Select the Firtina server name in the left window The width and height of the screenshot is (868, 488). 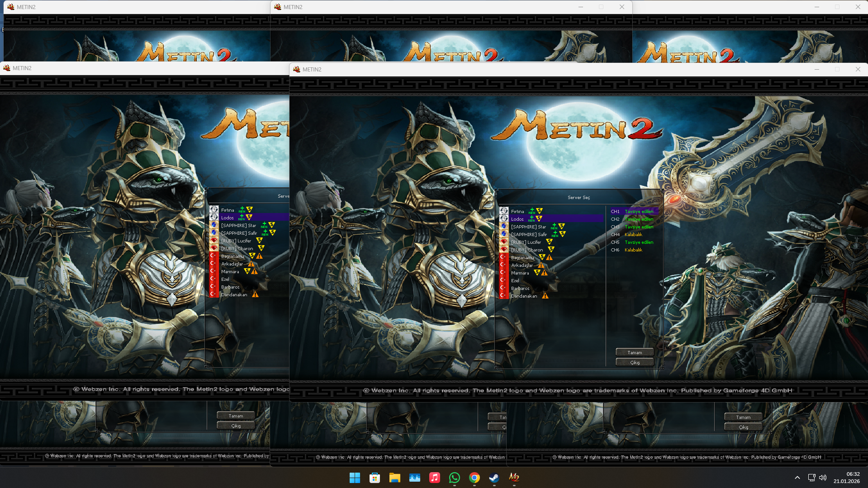[228, 210]
